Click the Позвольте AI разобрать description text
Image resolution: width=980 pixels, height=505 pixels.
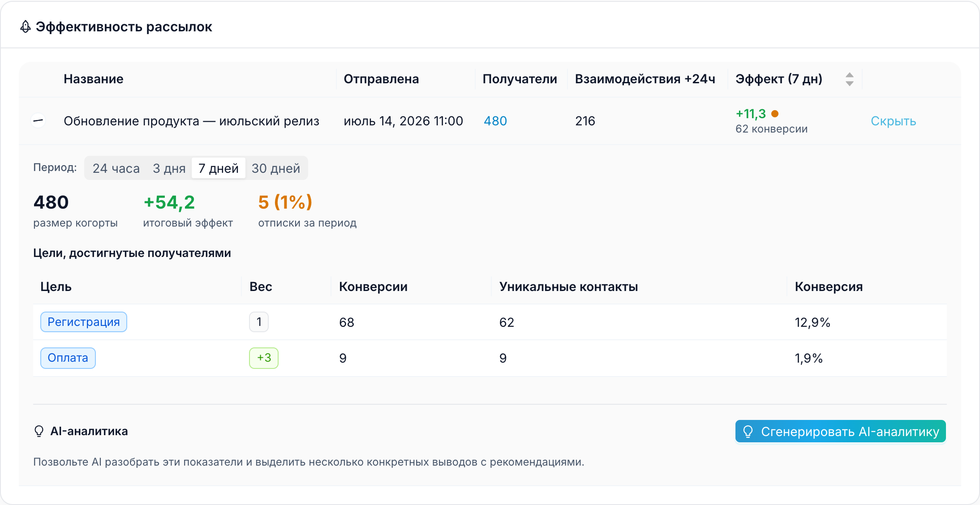pos(309,462)
